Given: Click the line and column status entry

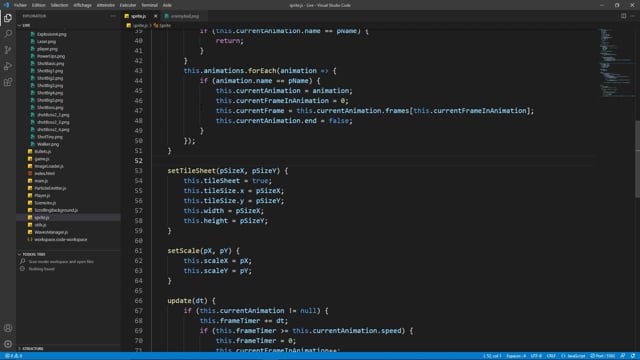Looking at the screenshot, I should pyautogui.click(x=492, y=356).
